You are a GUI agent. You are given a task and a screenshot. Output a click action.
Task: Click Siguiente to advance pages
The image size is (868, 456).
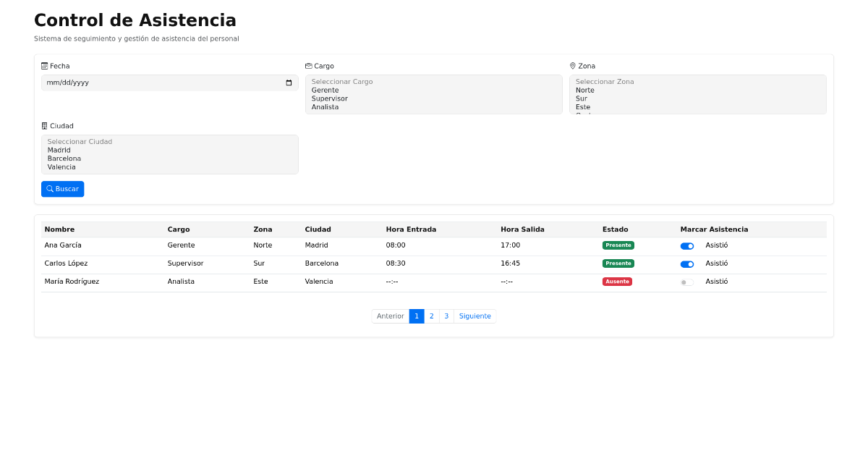pos(475,316)
